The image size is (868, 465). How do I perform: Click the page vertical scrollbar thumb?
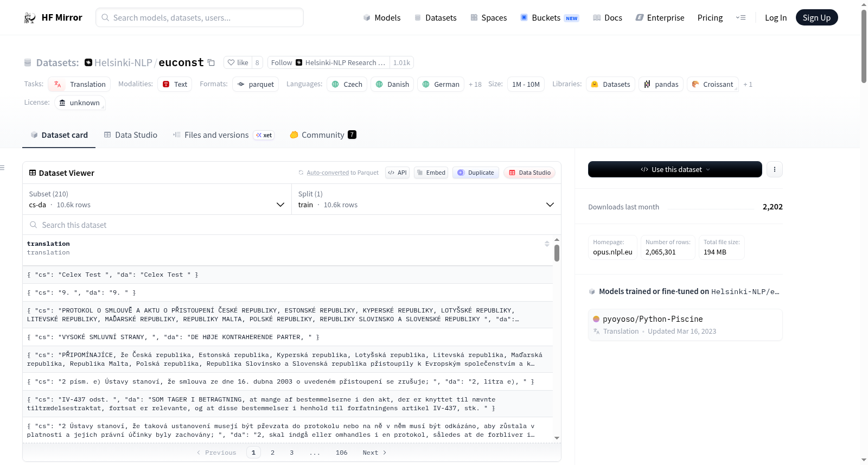(x=864, y=46)
